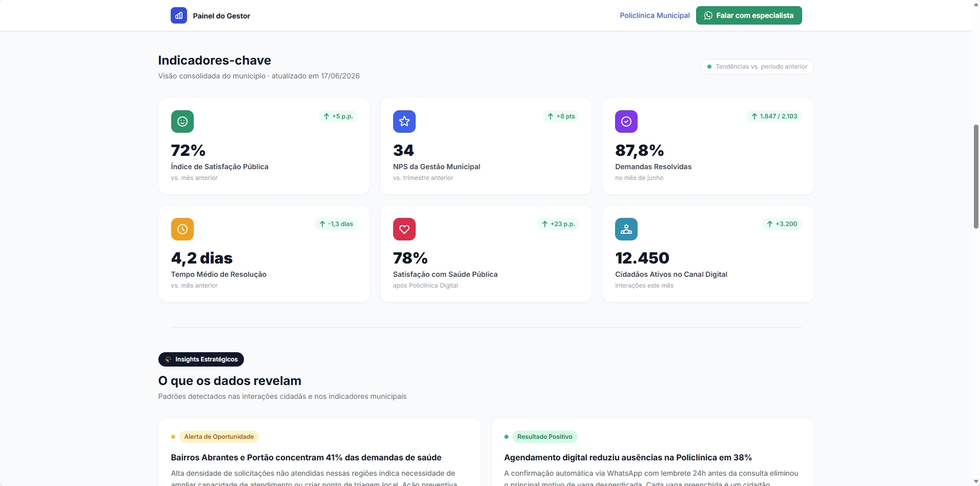Click the up-arrow in the +5 p.p. badge

(326, 116)
